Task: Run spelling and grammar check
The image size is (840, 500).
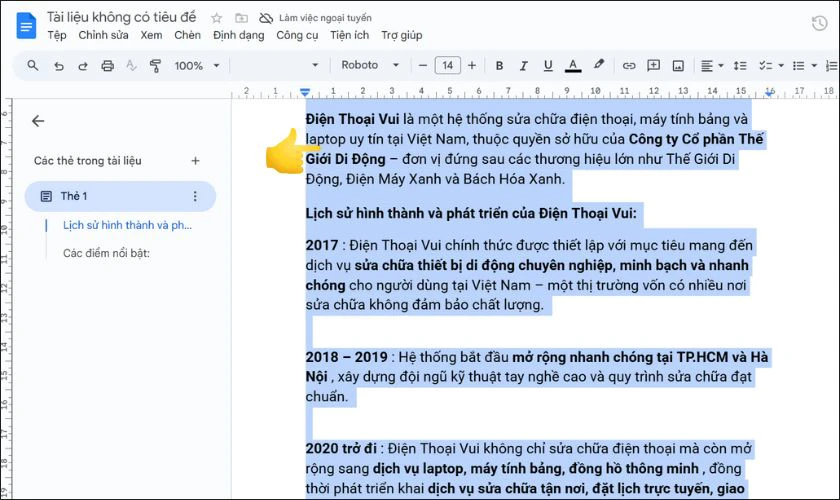Action: click(x=131, y=66)
